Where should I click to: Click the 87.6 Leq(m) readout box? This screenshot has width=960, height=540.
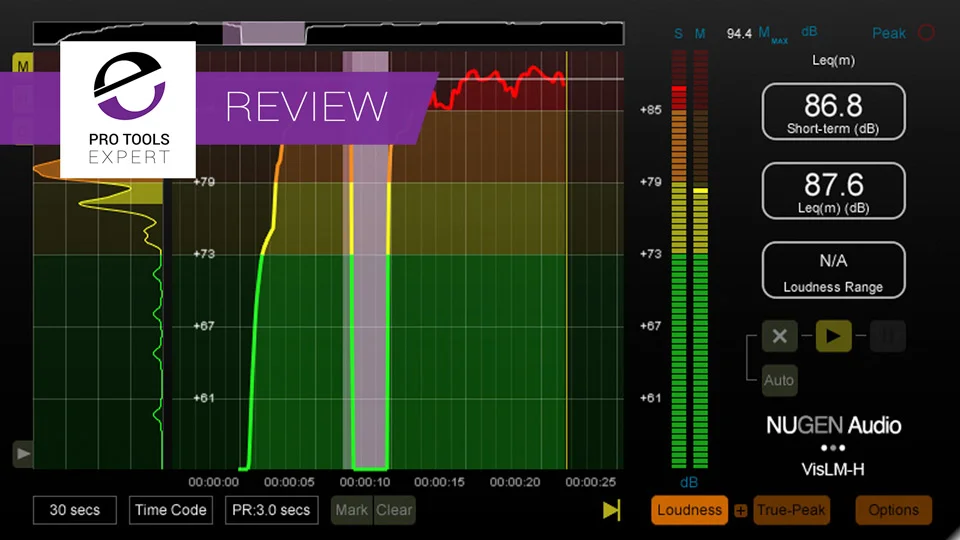click(x=833, y=190)
